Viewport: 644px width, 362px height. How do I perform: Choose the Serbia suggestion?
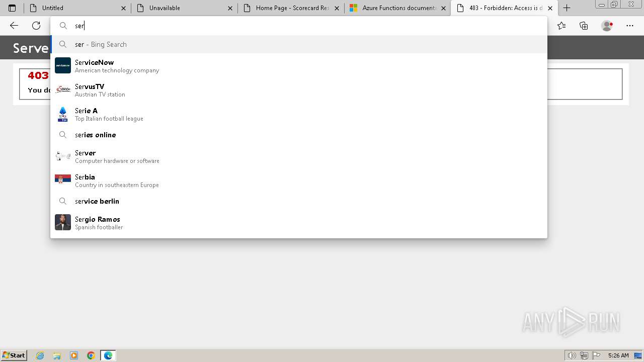pos(299,180)
